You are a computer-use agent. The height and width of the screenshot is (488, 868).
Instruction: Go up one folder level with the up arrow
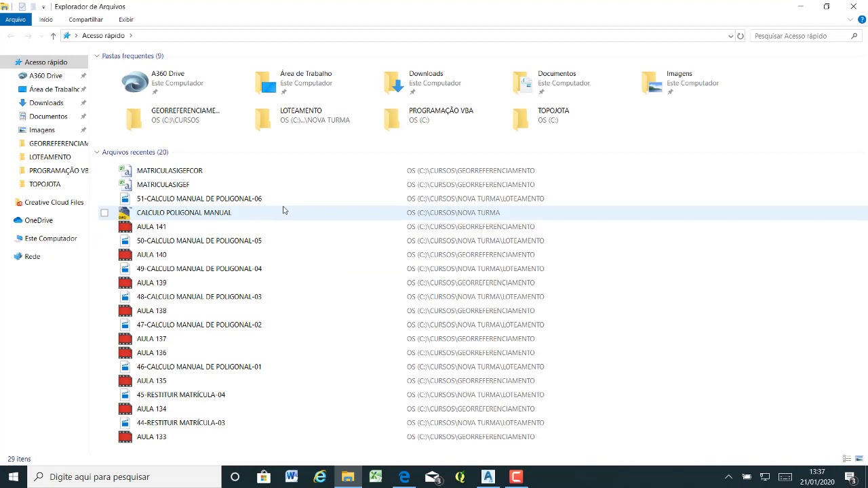53,36
